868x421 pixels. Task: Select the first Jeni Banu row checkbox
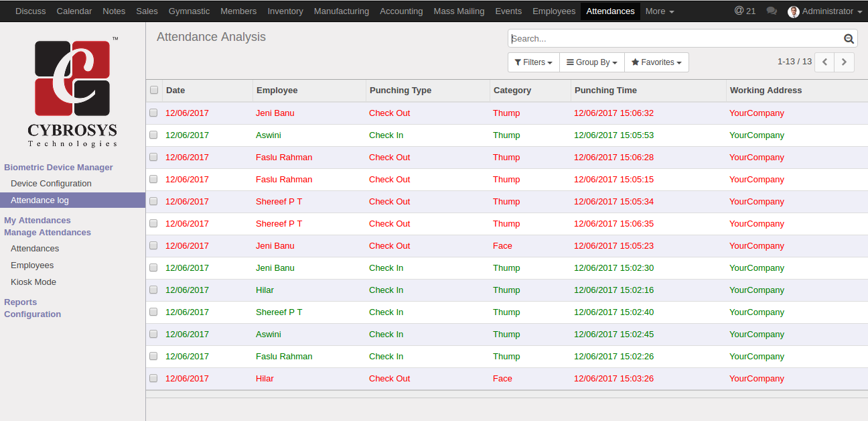tap(153, 113)
